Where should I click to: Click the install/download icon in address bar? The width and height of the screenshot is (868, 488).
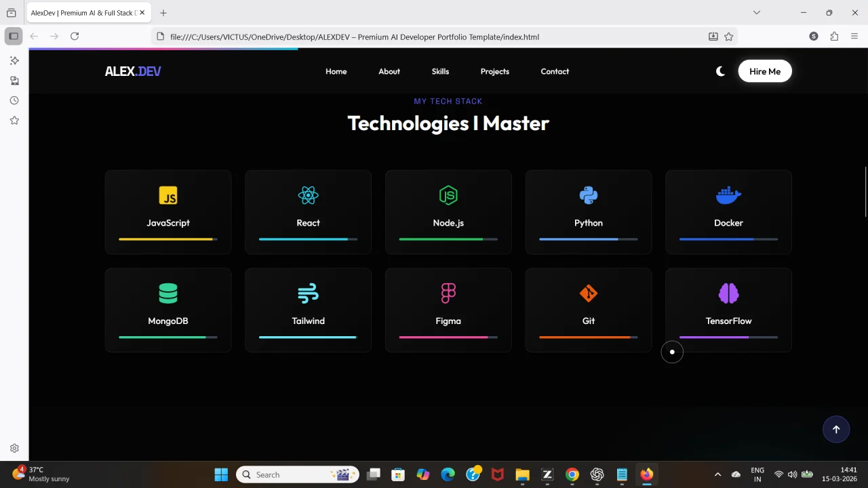click(x=713, y=37)
